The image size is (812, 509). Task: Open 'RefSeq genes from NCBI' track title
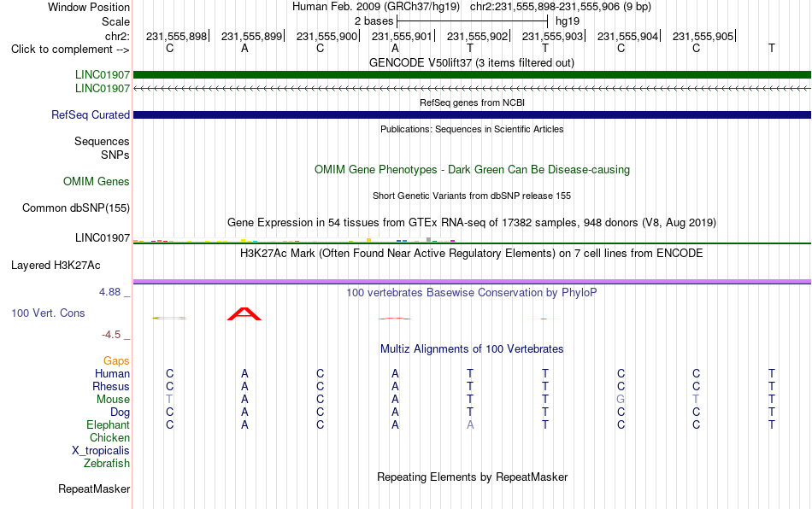pos(472,102)
